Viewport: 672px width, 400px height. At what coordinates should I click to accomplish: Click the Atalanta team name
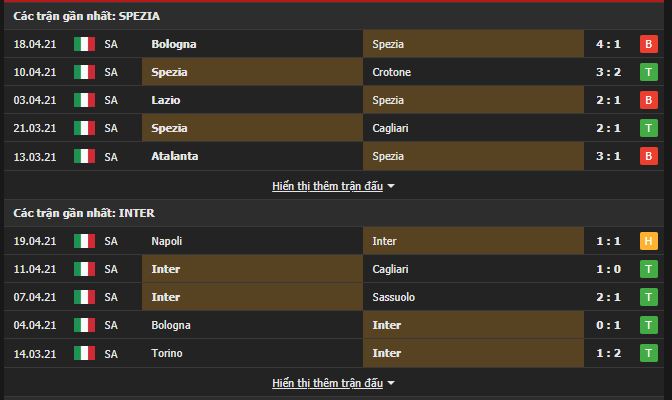pos(175,156)
